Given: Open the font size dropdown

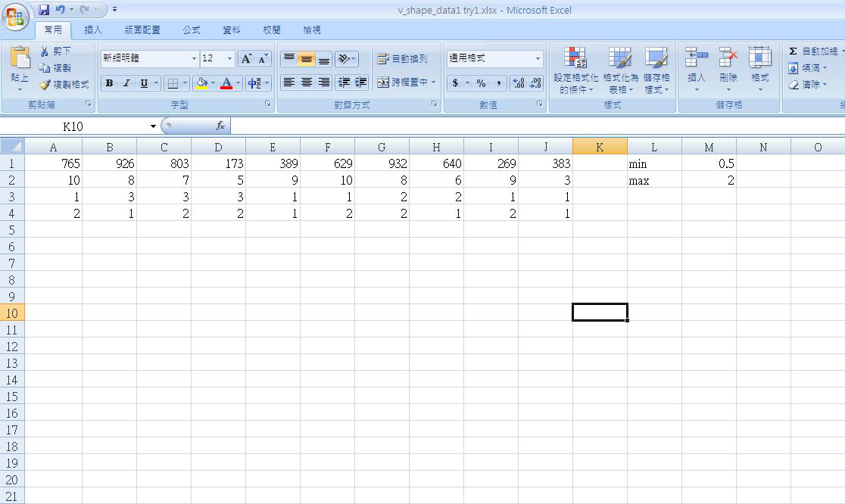Looking at the screenshot, I should coord(229,58).
